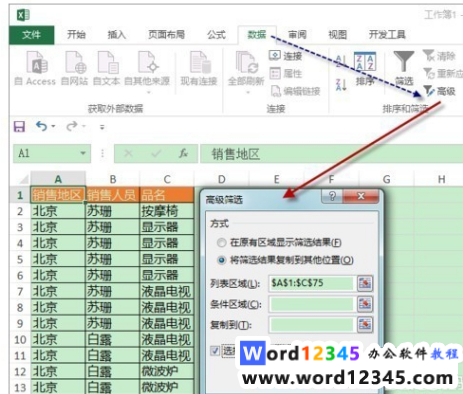Image resolution: width=463 pixels, height=394 pixels.
Task: Sort descending Z to A
Action: coord(341,85)
